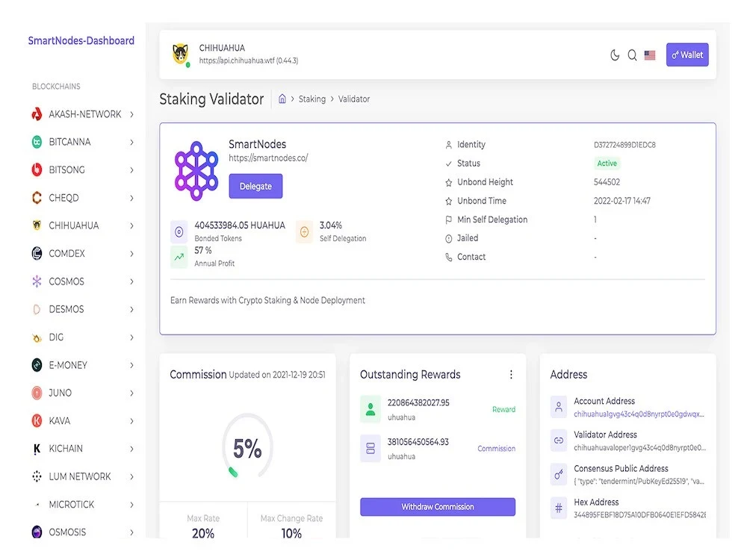Open AKASH-NETWORK in sidebar

tap(83, 114)
